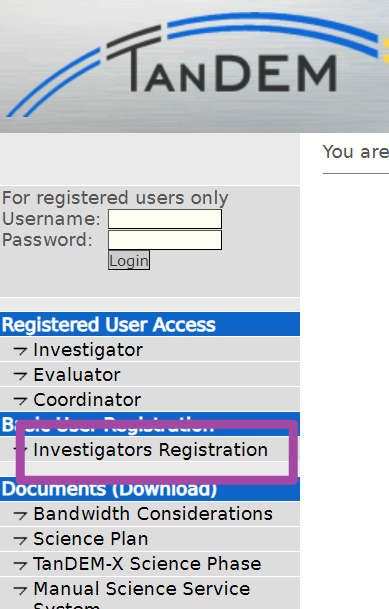Open the Coordinator link
This screenshot has height=609, width=389.
pyautogui.click(x=87, y=400)
